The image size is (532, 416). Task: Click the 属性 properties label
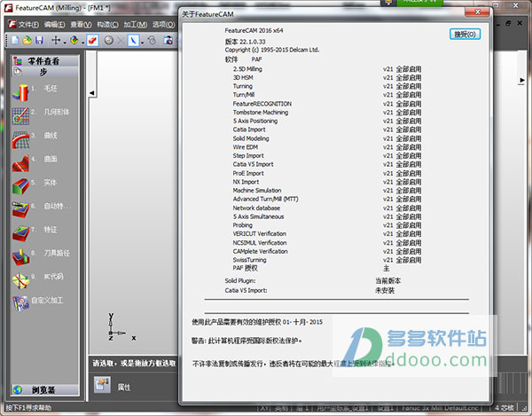124,387
